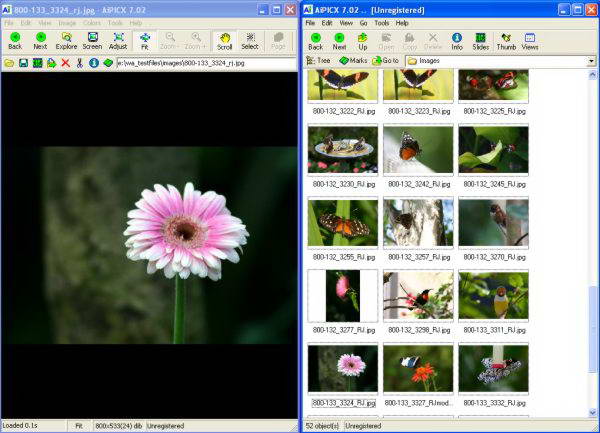Click filename label 800-132_3223_RJ.jpg

[419, 111]
